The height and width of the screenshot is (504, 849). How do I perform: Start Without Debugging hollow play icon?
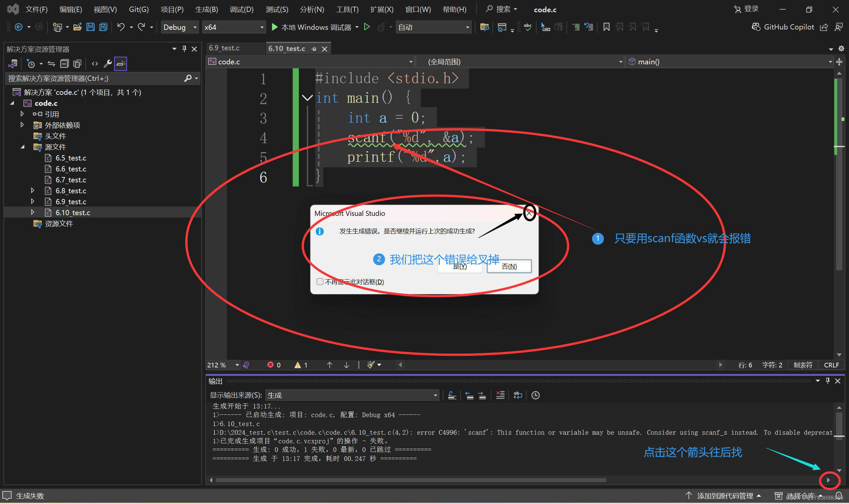367,27
